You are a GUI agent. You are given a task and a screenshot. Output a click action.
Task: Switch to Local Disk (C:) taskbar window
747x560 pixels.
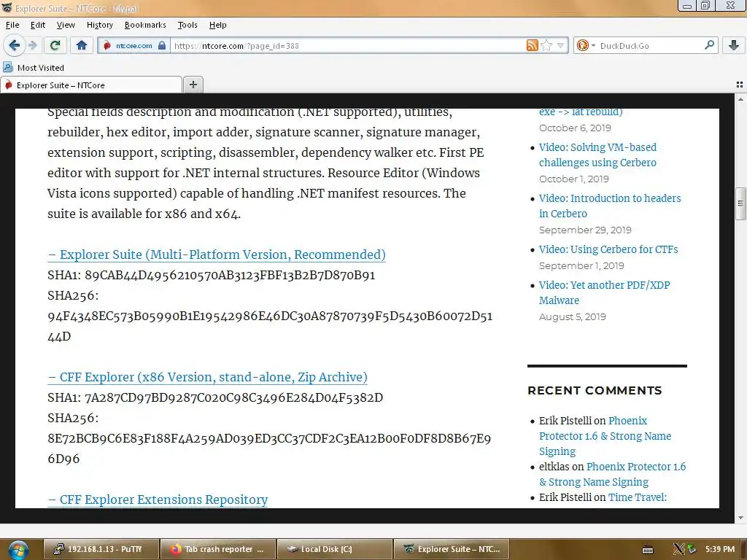tap(335, 549)
